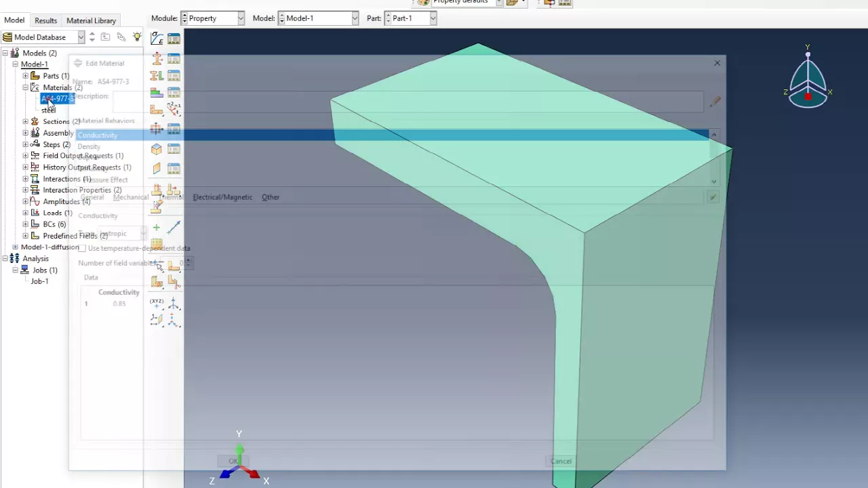Expand the Amplitudes (4) node
The height and width of the screenshot is (488, 868).
click(x=25, y=201)
